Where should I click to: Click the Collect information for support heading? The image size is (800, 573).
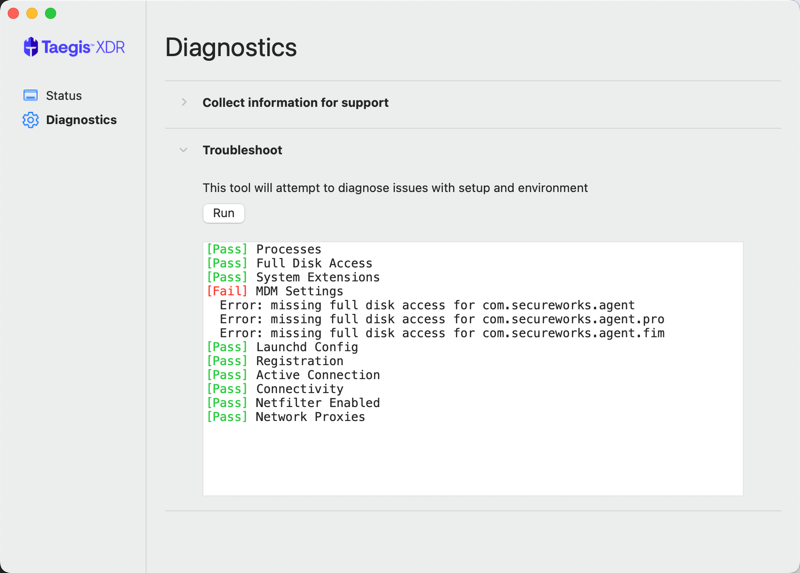[x=295, y=103]
